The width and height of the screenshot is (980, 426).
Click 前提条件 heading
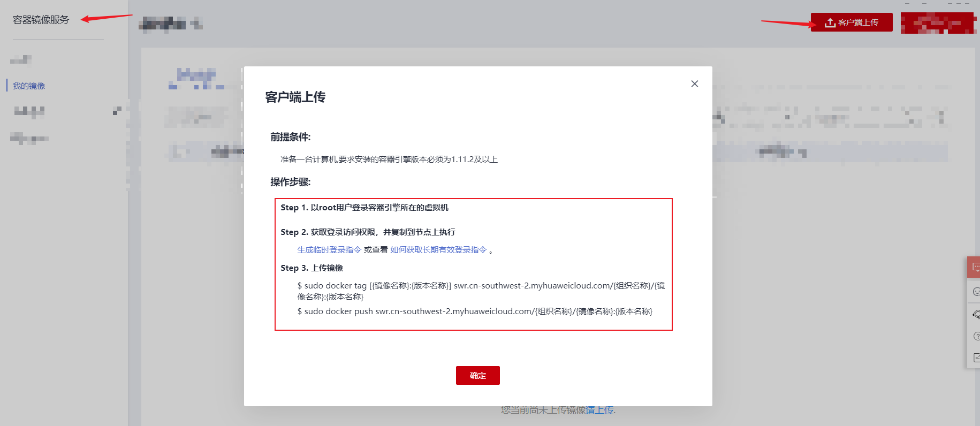[x=291, y=137]
